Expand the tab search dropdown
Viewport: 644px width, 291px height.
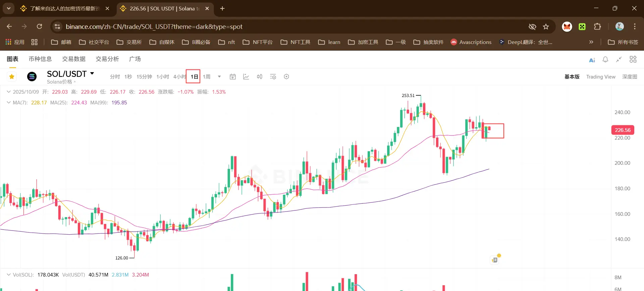(x=9, y=8)
